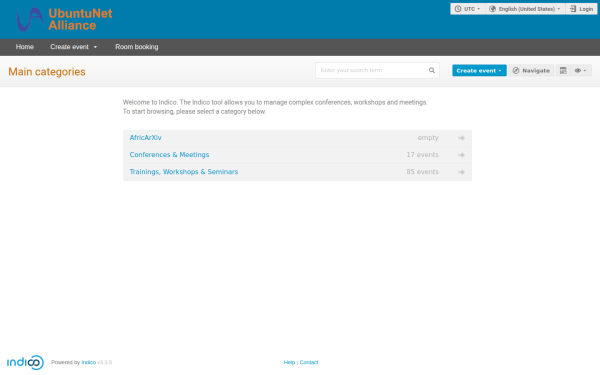This screenshot has width=600, height=375.
Task: Click the Navigate button
Action: [x=531, y=70]
